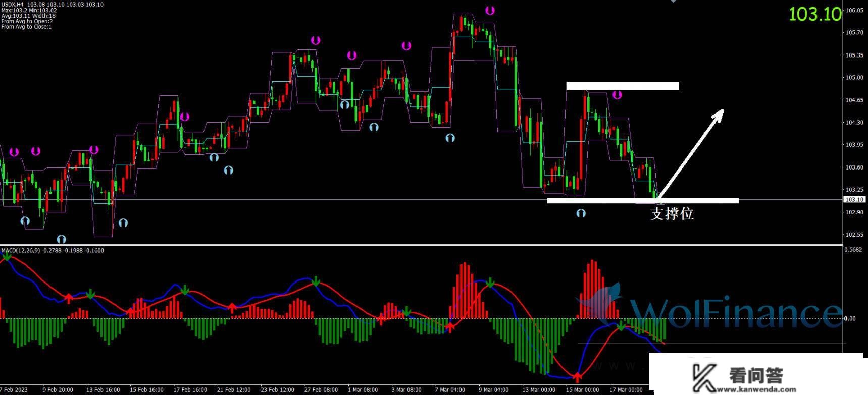Click the 7 Feb 2023 date label
868x395 pixels.
[x=14, y=389]
